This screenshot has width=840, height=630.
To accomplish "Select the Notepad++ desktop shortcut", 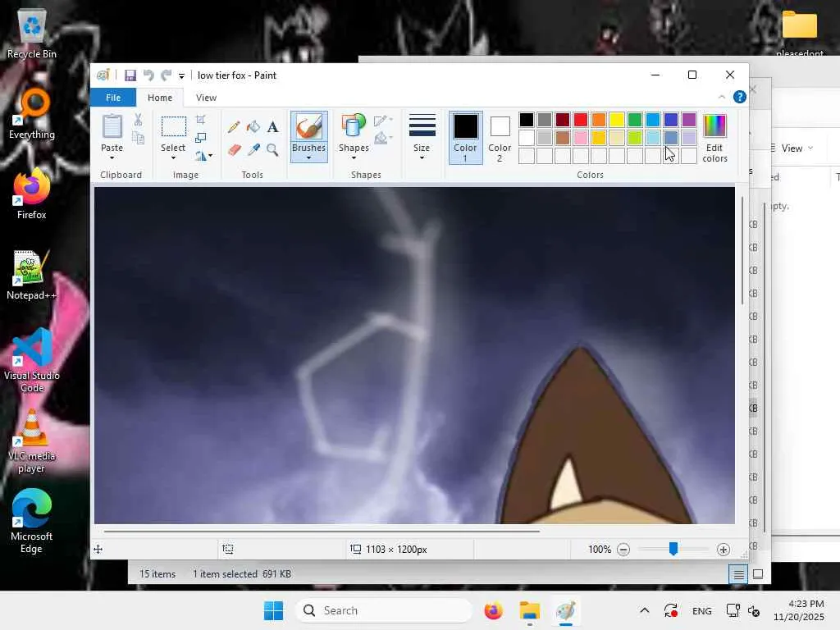I will (x=32, y=276).
